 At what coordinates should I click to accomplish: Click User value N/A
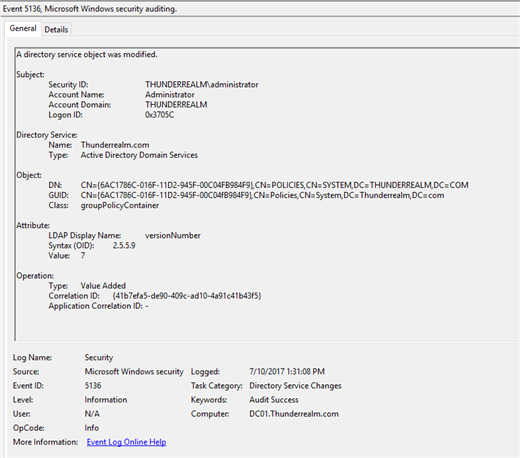pyautogui.click(x=92, y=414)
